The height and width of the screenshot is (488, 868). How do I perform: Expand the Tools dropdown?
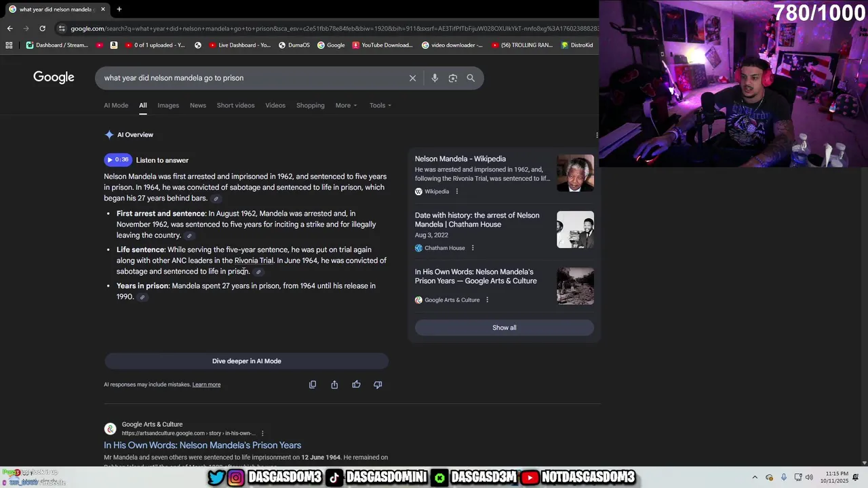pos(380,105)
